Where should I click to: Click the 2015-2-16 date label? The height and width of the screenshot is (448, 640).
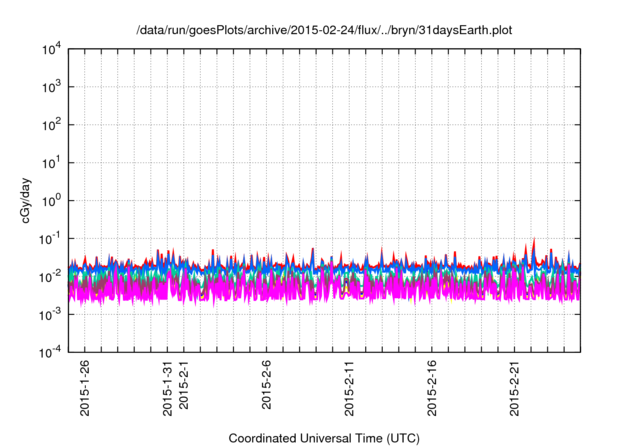(432, 388)
